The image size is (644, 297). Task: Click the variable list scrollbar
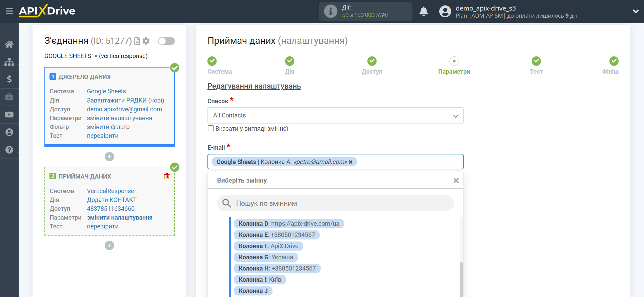click(x=461, y=279)
